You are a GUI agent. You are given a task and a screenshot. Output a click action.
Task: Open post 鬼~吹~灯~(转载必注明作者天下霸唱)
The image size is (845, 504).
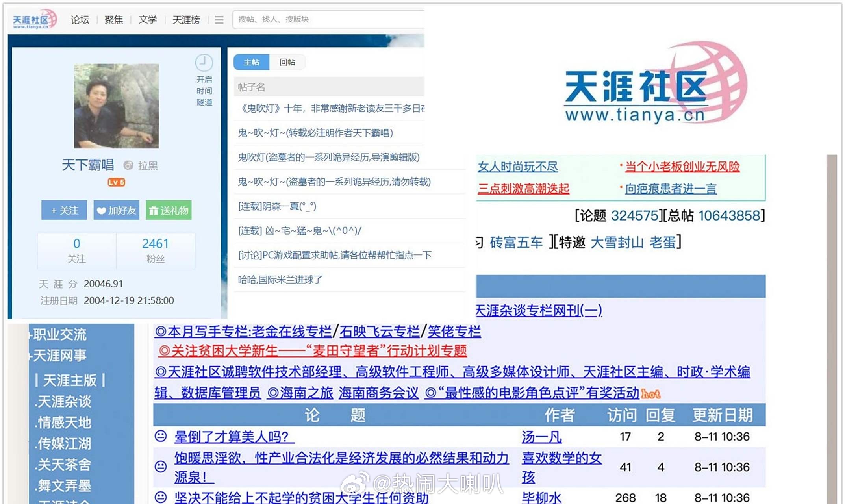pos(315,133)
